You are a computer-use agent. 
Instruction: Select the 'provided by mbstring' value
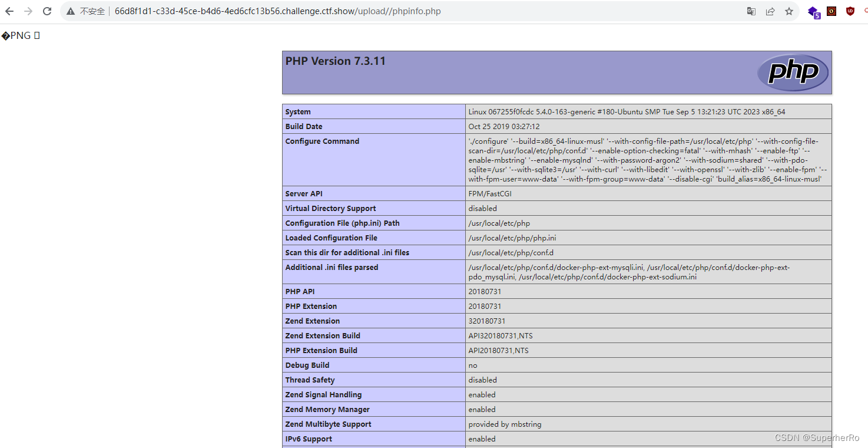(505, 424)
